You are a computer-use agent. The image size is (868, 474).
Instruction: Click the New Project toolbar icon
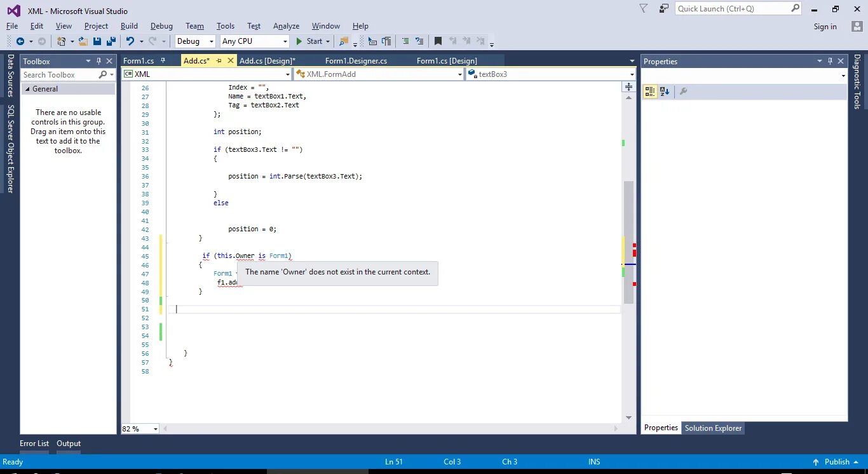pyautogui.click(x=62, y=41)
